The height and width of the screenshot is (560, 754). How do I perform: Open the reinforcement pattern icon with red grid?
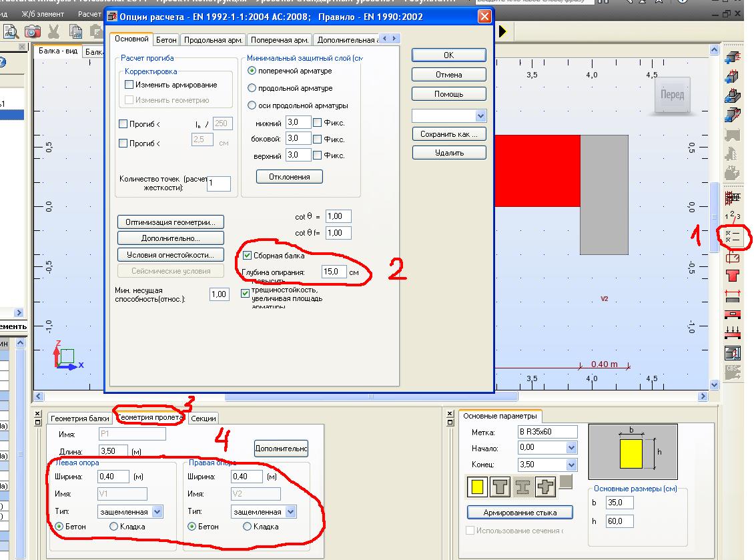(733, 197)
